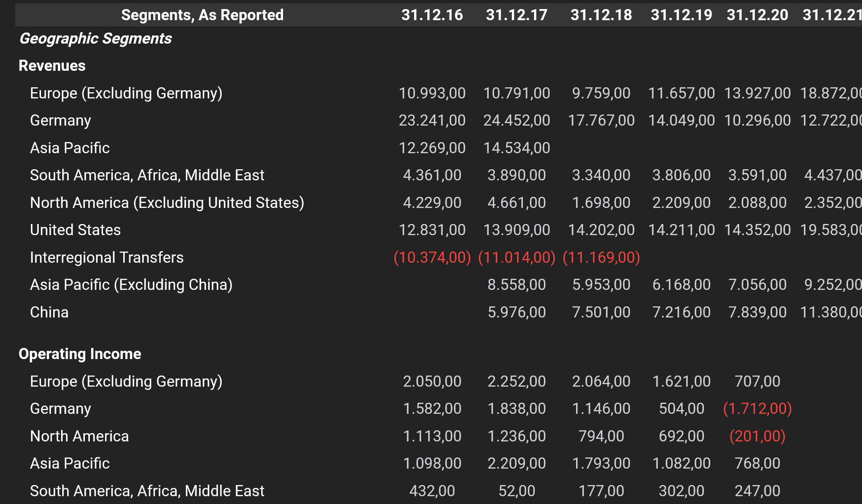Viewport: 862px width, 504px height.
Task: Click the Asia Pacific (Excluding China) label
Action: pos(131,285)
